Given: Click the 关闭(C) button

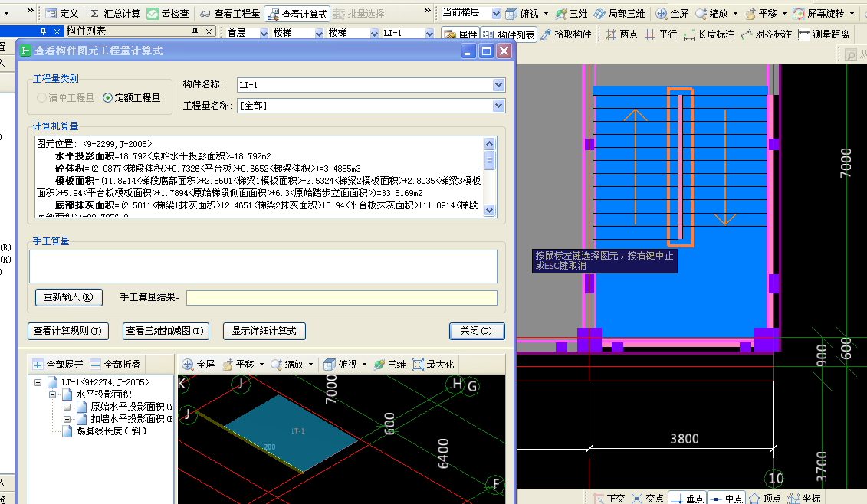Looking at the screenshot, I should click(477, 331).
